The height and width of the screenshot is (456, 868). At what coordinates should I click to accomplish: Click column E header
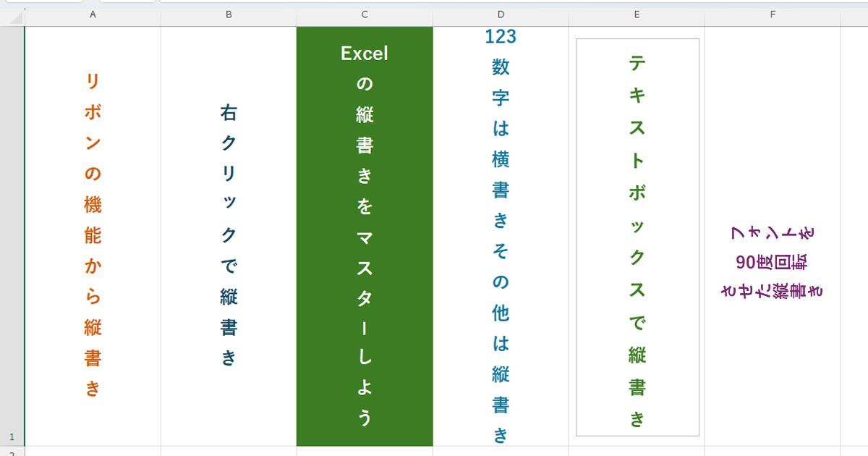coord(637,14)
